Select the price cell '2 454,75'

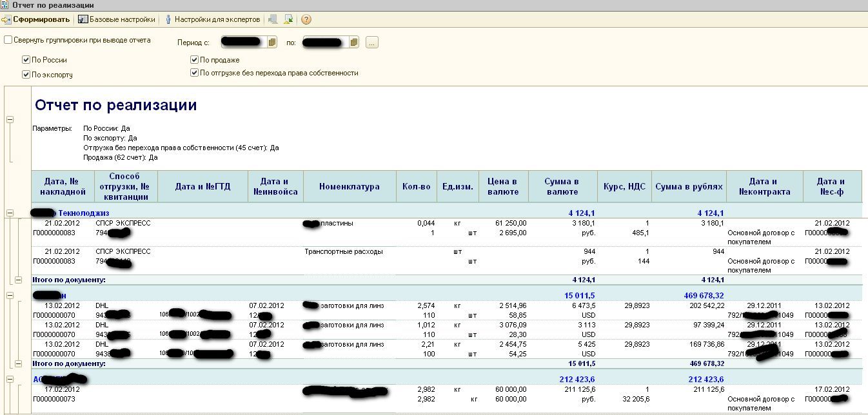click(x=511, y=344)
